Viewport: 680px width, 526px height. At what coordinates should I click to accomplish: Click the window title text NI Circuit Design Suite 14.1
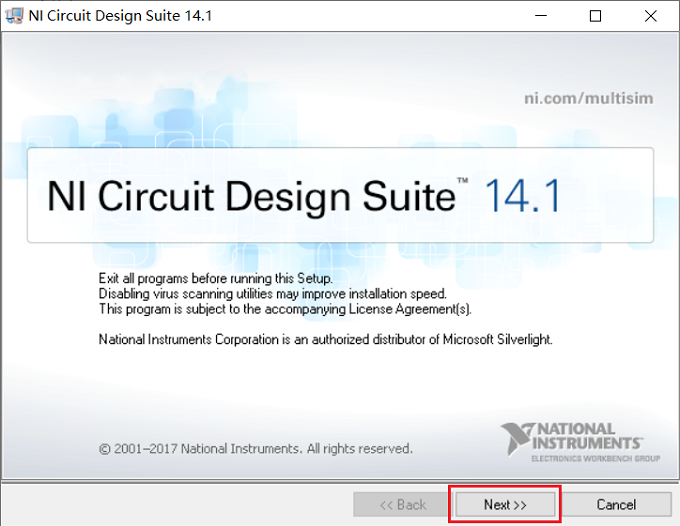(x=120, y=16)
